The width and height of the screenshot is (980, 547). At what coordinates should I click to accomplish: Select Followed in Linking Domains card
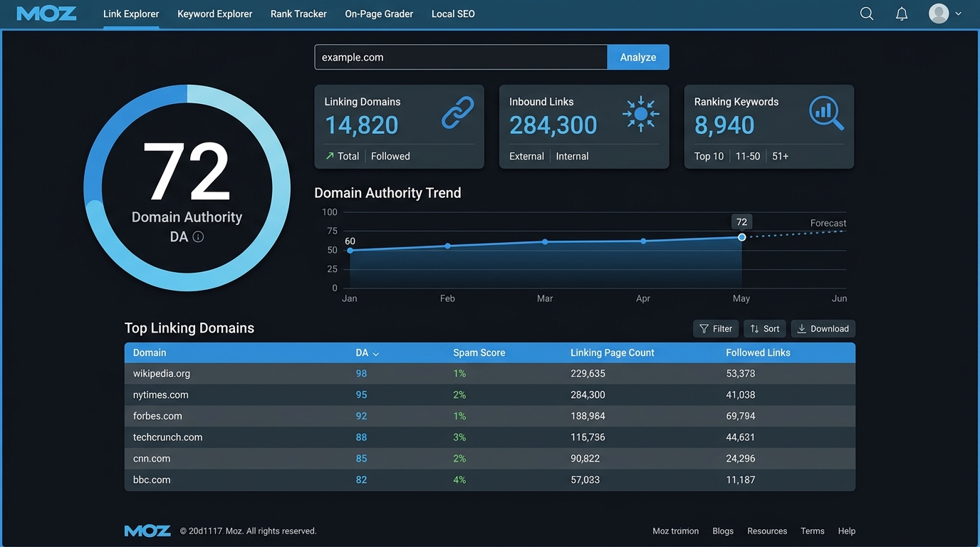click(390, 156)
